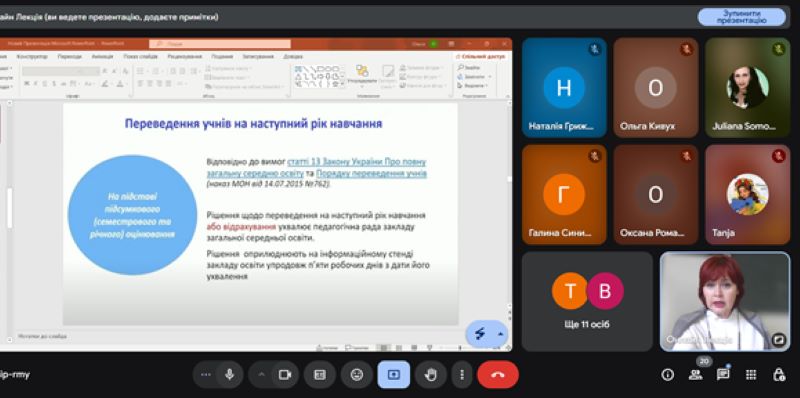Screen dimensions: 800x398
Task: Click mic icon on Juliana's tile
Action: [x=778, y=49]
